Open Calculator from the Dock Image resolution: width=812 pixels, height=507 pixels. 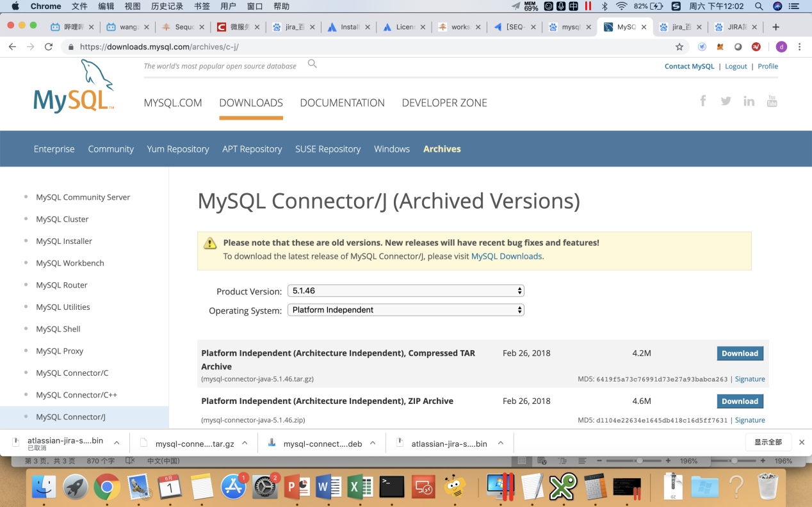[595, 488]
